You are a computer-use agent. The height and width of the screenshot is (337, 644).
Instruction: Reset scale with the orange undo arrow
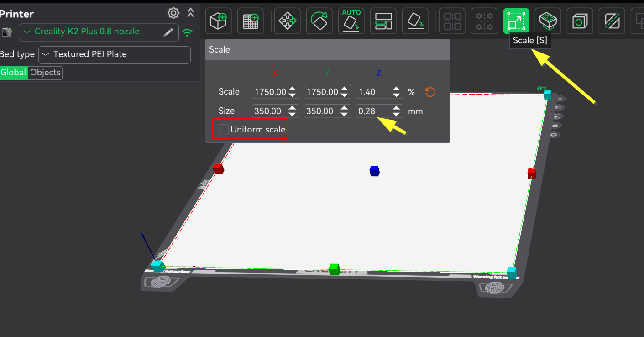430,92
